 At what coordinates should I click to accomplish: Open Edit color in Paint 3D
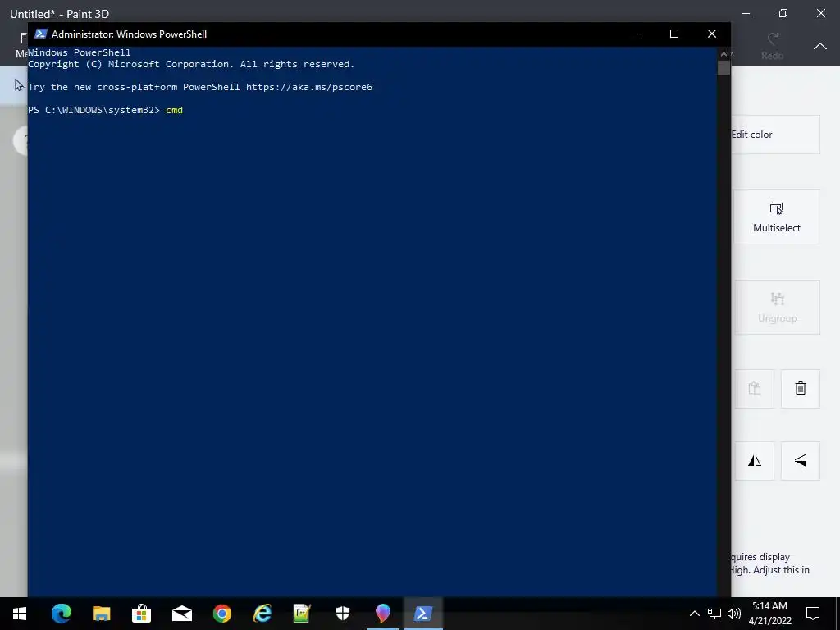click(x=776, y=135)
